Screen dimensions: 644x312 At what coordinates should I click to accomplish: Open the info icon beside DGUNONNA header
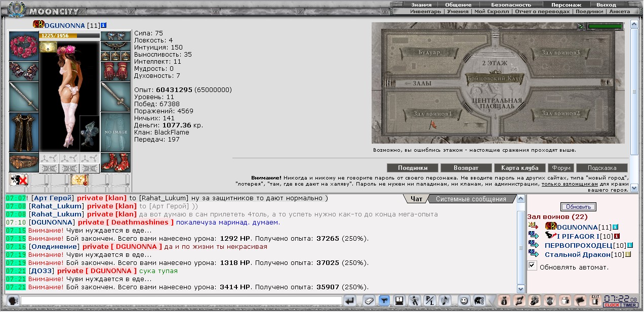point(104,25)
